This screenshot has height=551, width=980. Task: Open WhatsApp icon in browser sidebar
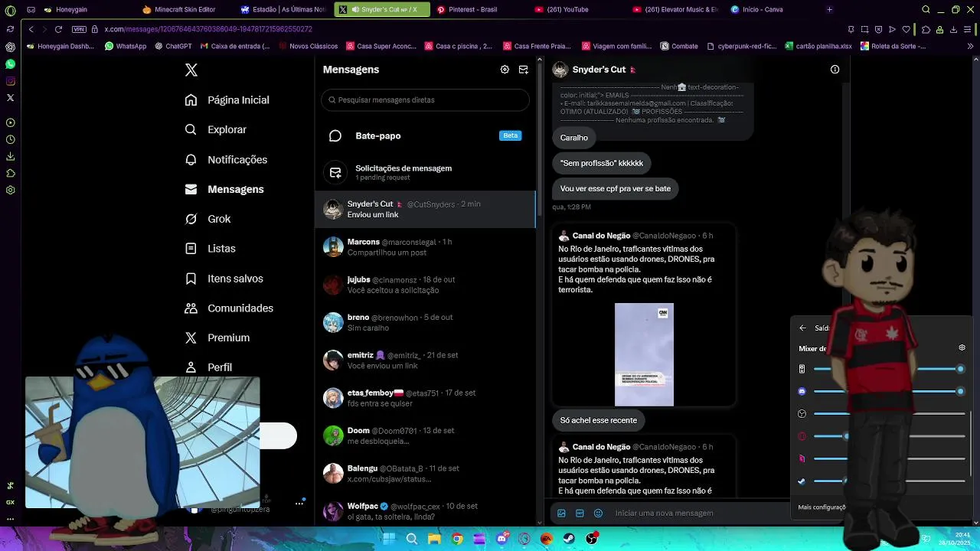click(x=10, y=64)
